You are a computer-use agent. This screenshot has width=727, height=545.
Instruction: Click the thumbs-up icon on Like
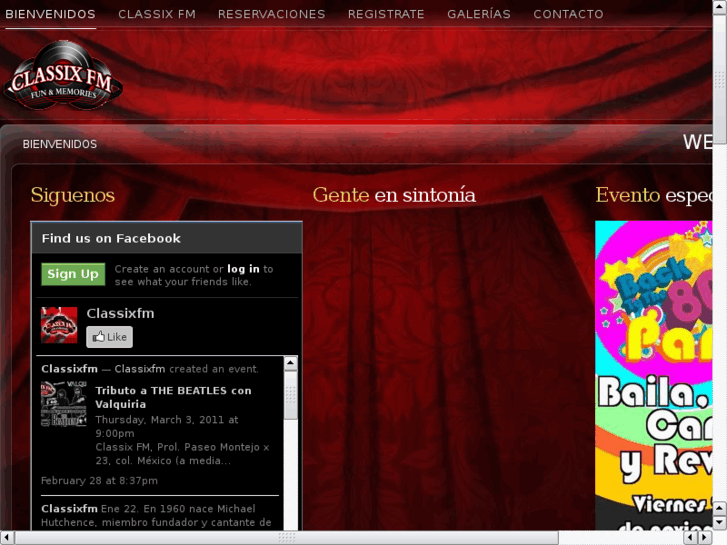point(98,336)
